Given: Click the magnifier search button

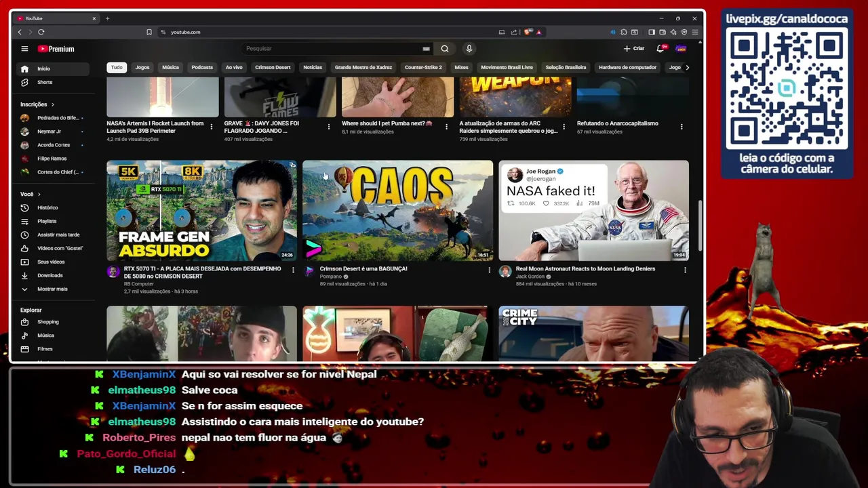Looking at the screenshot, I should click(445, 49).
